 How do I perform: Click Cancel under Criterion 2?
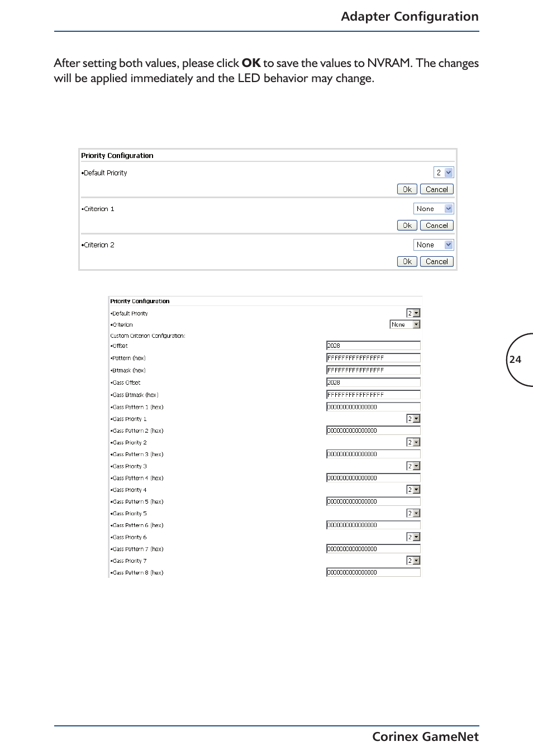pyautogui.click(x=436, y=261)
